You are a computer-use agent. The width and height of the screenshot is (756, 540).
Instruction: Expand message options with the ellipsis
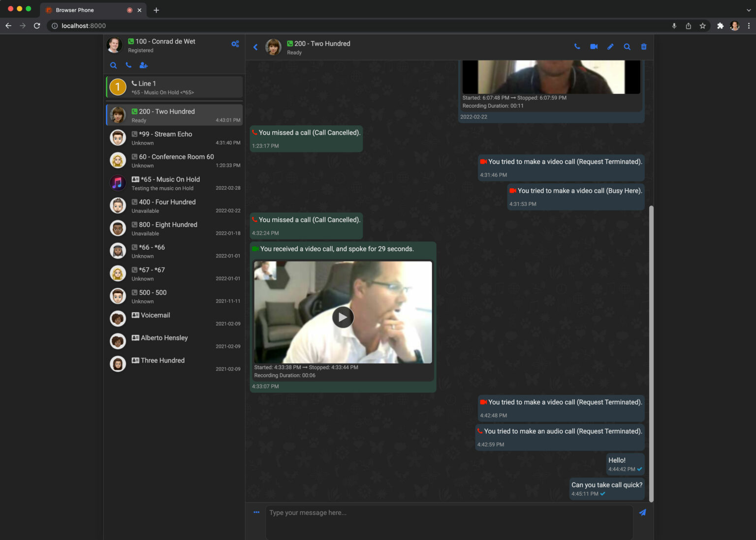point(256,512)
